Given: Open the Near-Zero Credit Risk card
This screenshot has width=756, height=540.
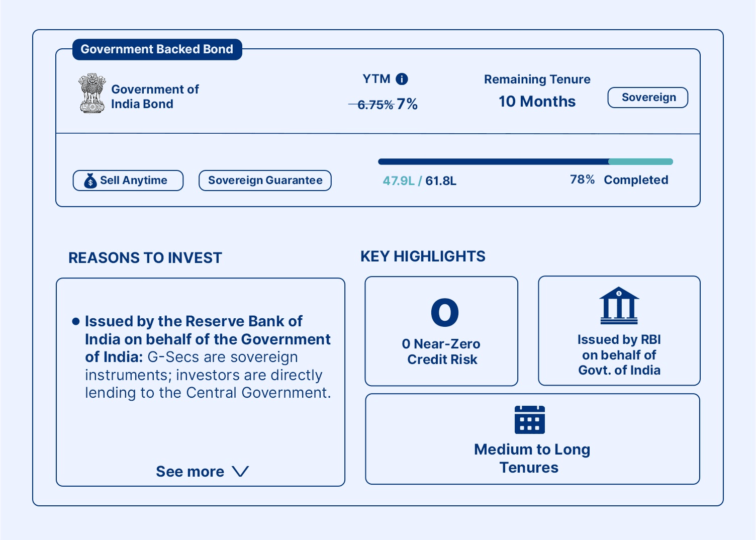Looking at the screenshot, I should (x=441, y=331).
